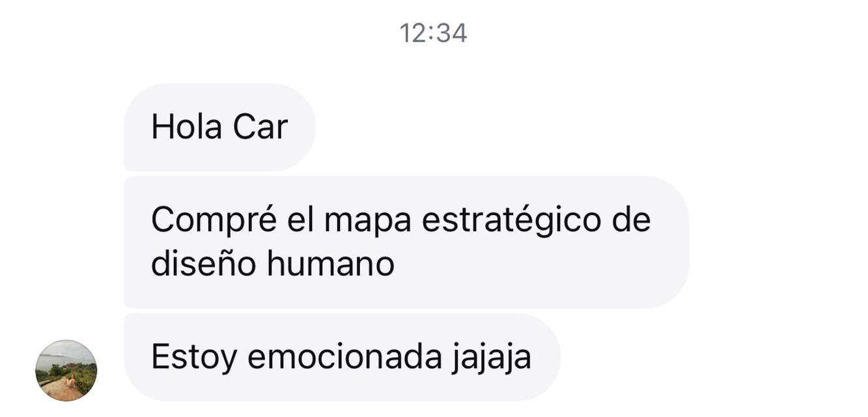Tap the hour digits "12" in the timestamp
Screen dimensions: 868x417
click(x=412, y=33)
